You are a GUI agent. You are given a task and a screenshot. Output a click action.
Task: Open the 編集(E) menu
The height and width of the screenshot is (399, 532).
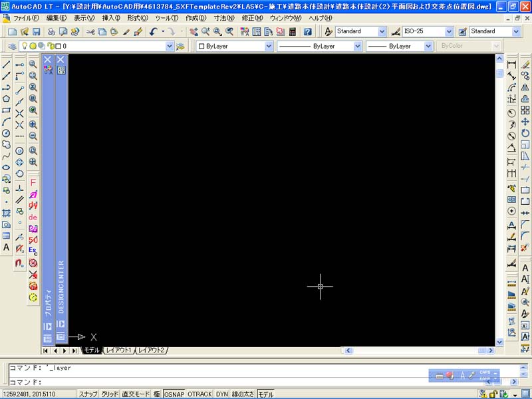coord(57,18)
